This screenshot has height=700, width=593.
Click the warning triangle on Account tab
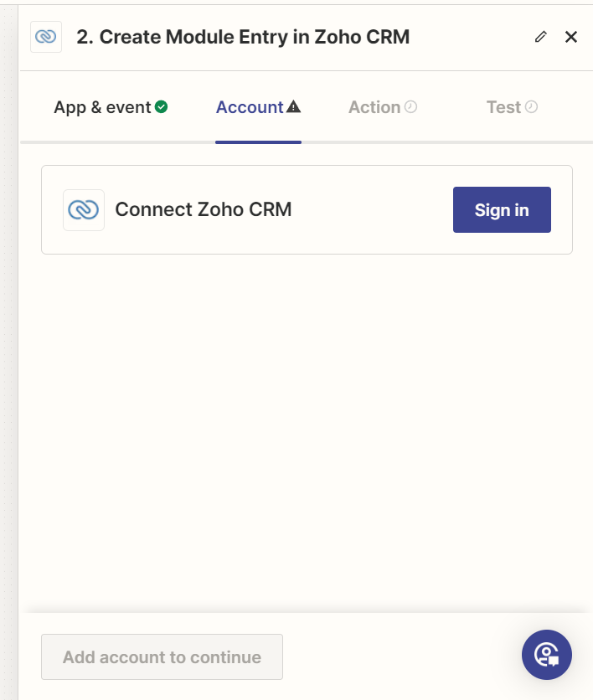click(x=293, y=107)
